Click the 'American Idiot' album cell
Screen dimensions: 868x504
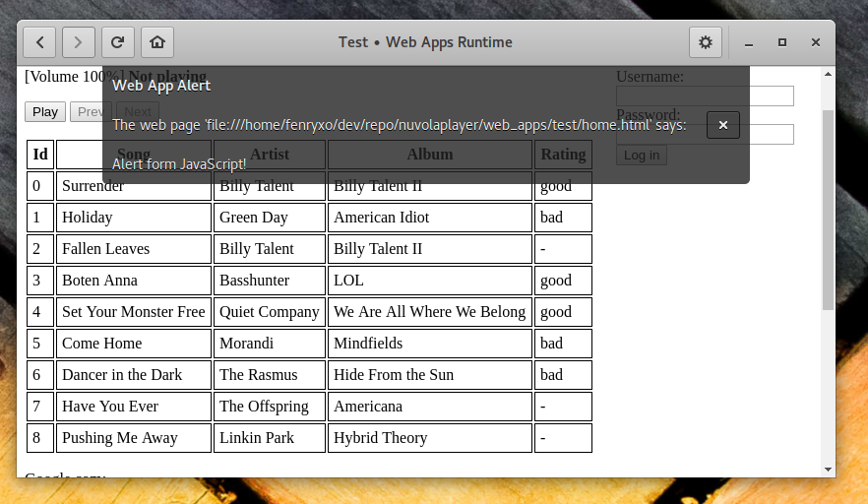430,218
